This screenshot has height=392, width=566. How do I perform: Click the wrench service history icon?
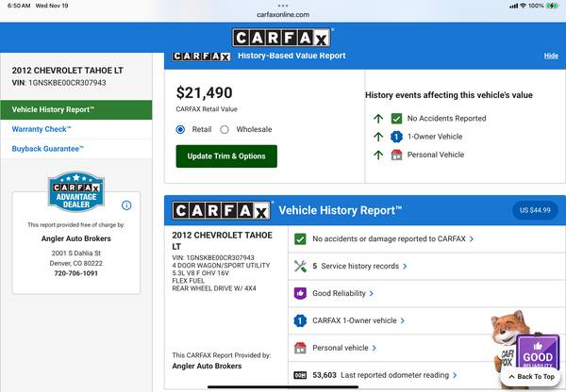coord(300,266)
